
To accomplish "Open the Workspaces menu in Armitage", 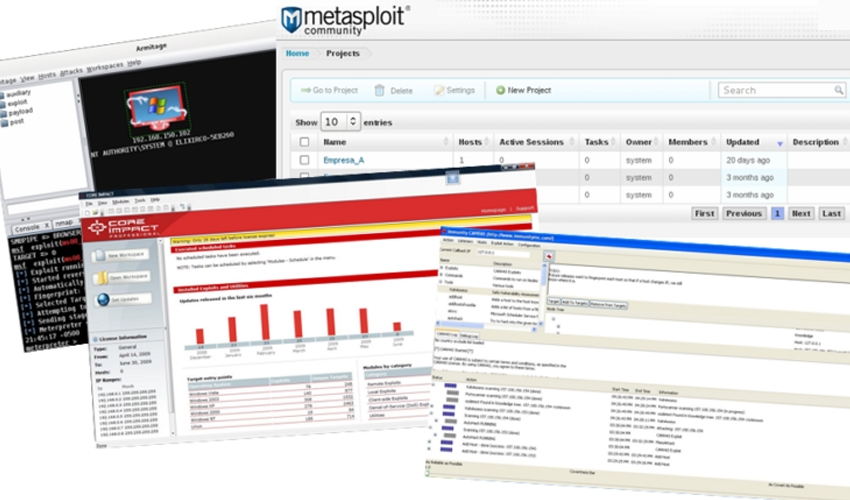I will point(105,67).
